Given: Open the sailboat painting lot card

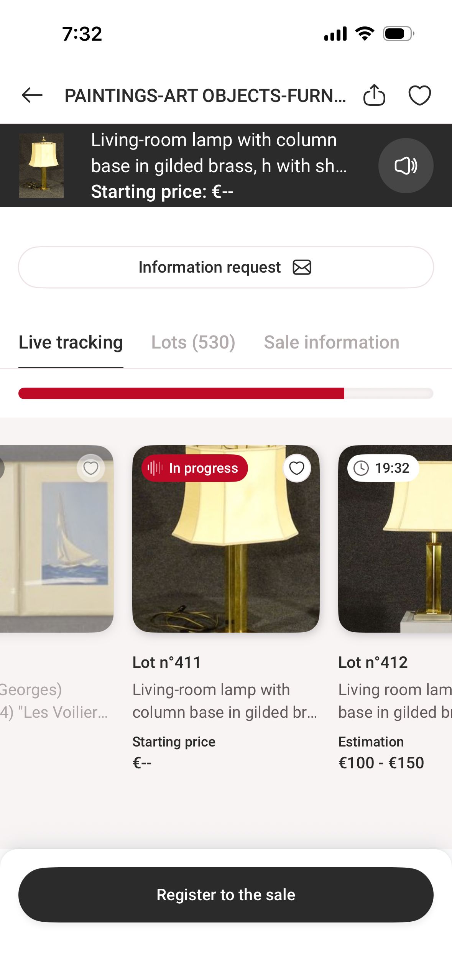Looking at the screenshot, I should pyautogui.click(x=57, y=539).
